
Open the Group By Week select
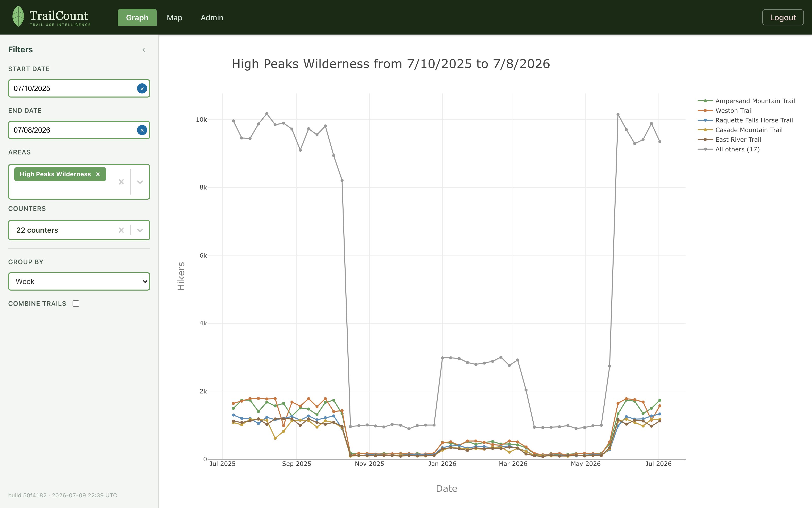pos(79,281)
